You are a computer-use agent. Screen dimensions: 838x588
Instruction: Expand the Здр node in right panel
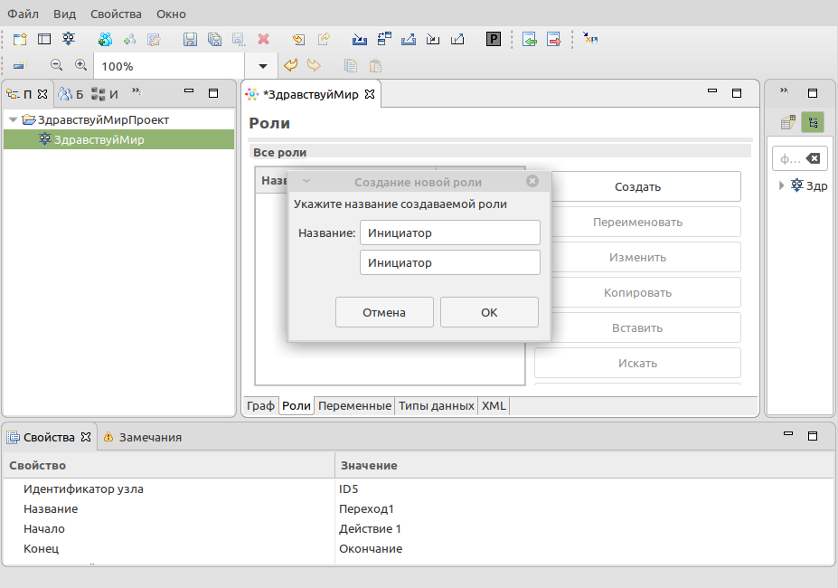click(781, 185)
